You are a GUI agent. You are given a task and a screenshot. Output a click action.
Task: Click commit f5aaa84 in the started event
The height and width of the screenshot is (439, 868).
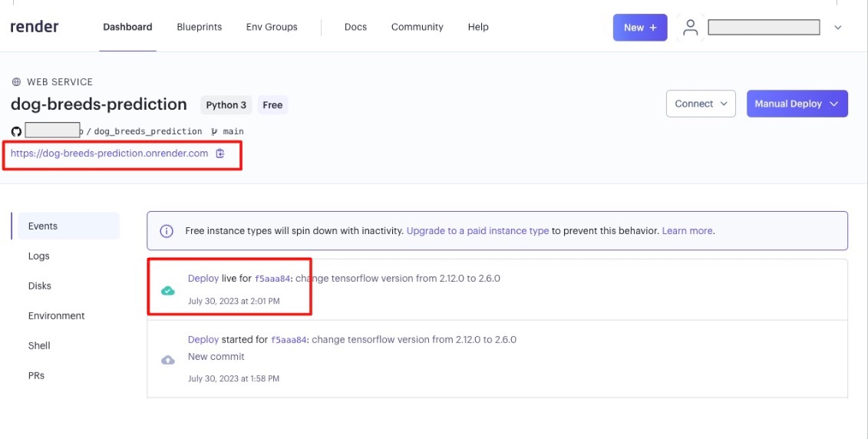click(289, 340)
